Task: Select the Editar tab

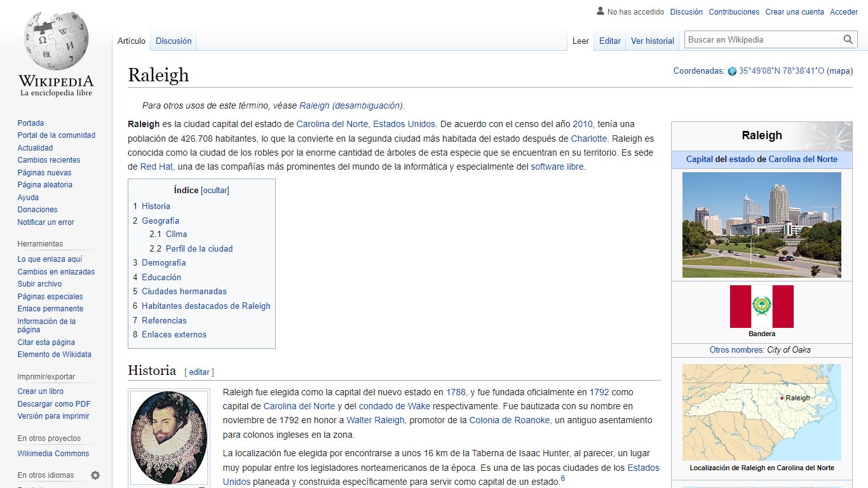Action: pyautogui.click(x=610, y=41)
